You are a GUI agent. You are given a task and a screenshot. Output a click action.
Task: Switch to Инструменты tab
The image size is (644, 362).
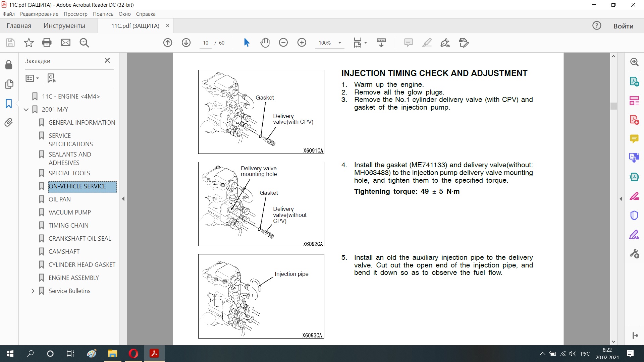64,26
